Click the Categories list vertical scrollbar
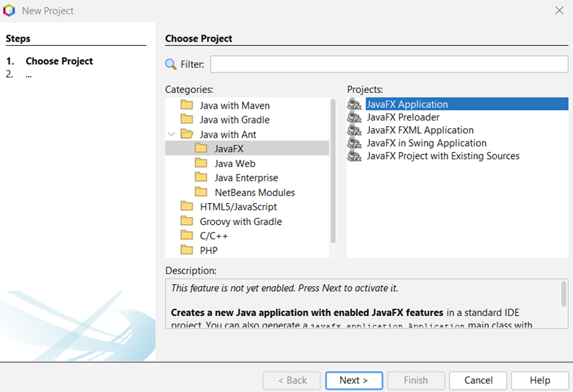The width and height of the screenshot is (573, 392). point(333,171)
